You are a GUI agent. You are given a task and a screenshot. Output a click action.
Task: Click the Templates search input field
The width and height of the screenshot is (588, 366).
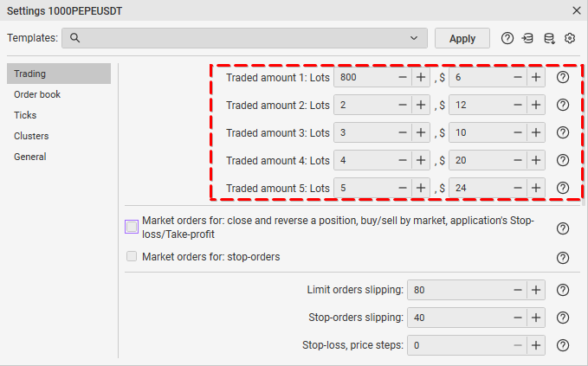tap(244, 38)
